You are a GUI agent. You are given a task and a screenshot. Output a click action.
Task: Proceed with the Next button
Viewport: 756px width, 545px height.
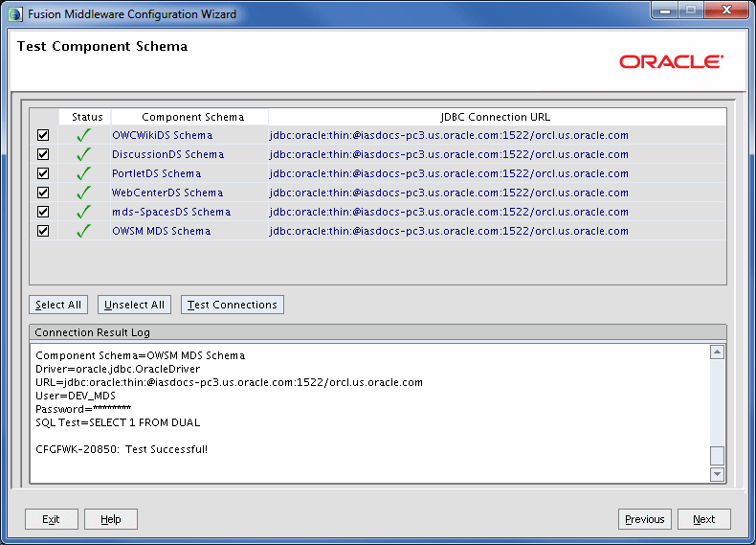tap(704, 519)
